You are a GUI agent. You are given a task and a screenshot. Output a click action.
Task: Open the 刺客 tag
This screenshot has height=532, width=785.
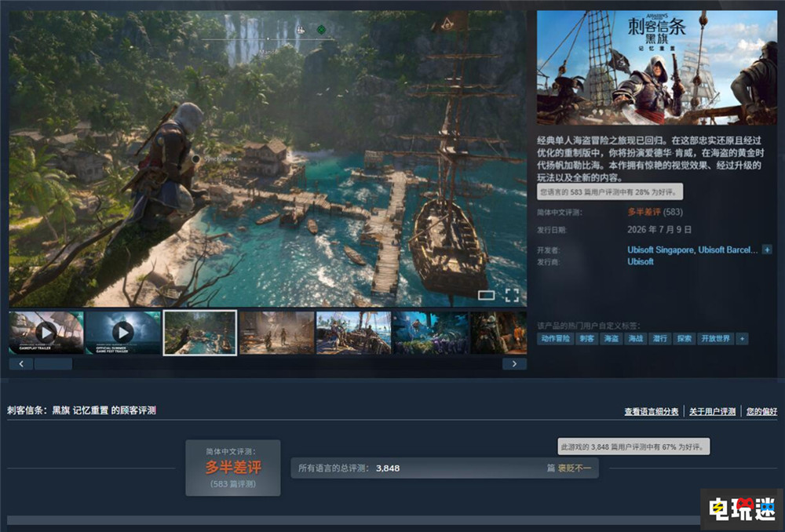coord(586,339)
